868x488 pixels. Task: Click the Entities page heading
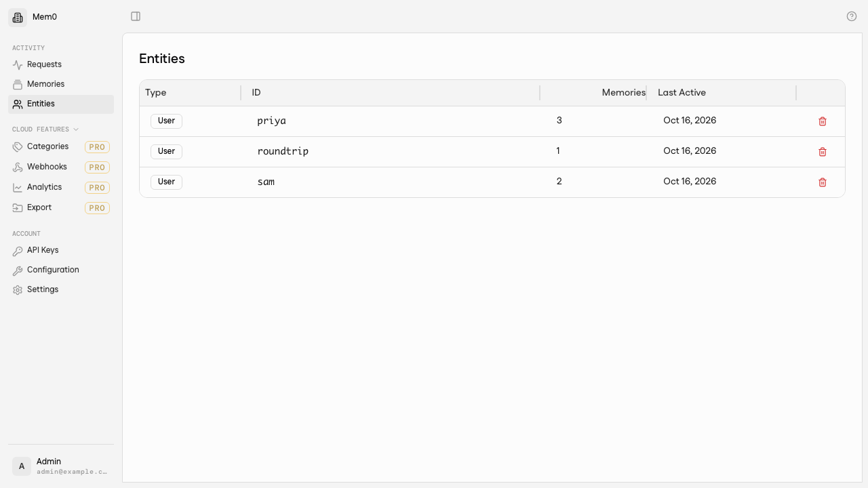click(162, 59)
